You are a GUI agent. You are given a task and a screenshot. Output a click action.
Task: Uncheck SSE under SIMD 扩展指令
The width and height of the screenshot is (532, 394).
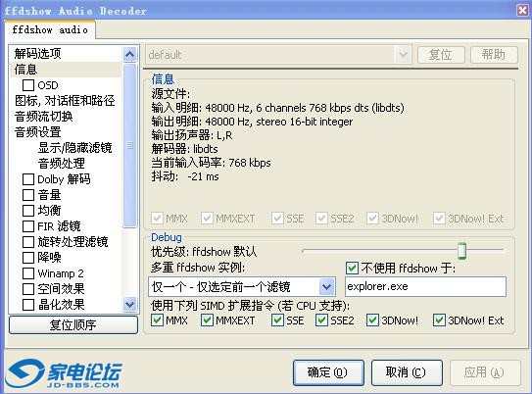(277, 320)
